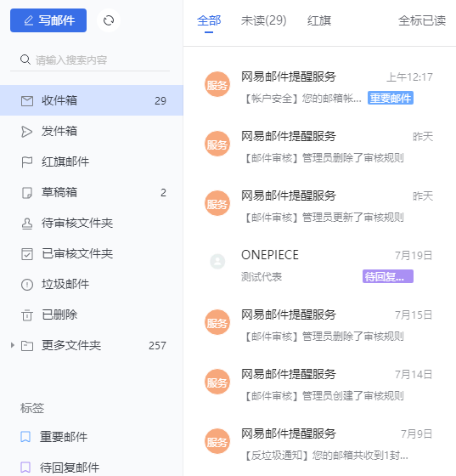Select the purple 待回复邮件 label bookmark

[25, 467]
